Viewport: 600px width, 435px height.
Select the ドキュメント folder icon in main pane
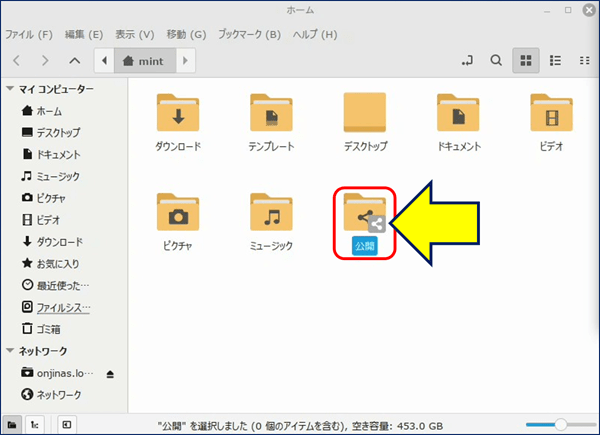pyautogui.click(x=458, y=113)
